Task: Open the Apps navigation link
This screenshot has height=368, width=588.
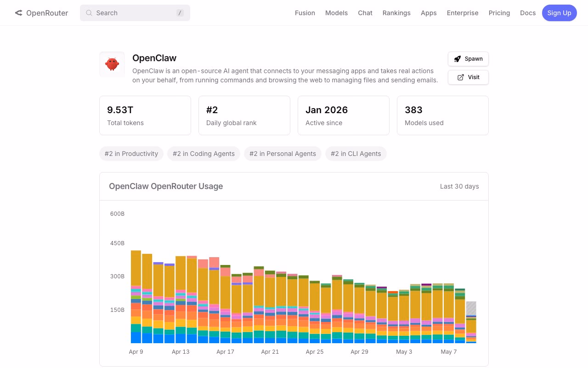Action: [429, 13]
